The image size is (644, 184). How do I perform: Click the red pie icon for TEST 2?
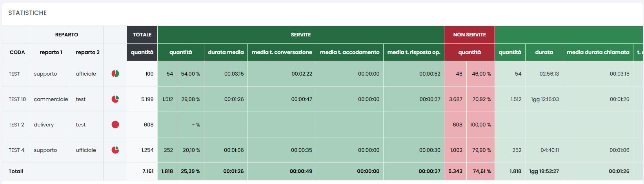coord(115,124)
